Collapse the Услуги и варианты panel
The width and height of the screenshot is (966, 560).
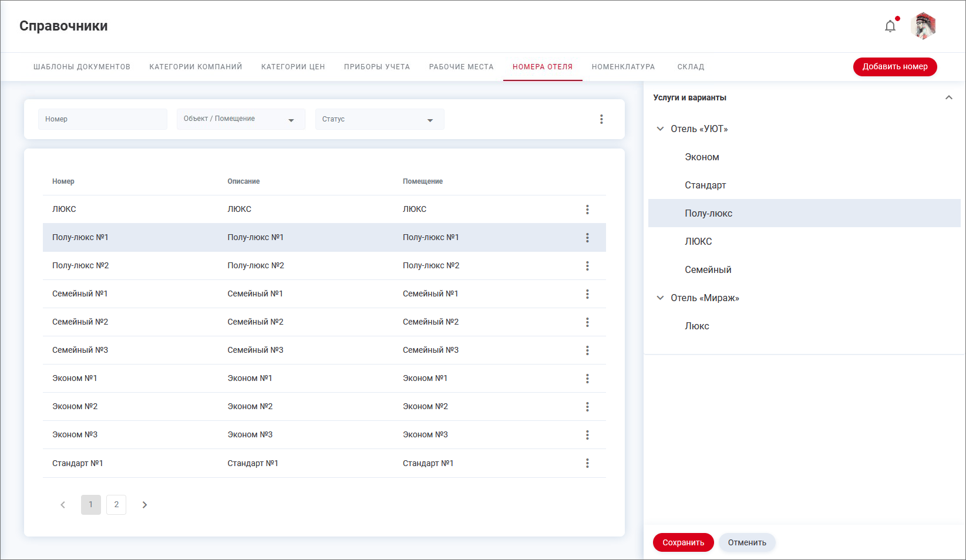(948, 97)
